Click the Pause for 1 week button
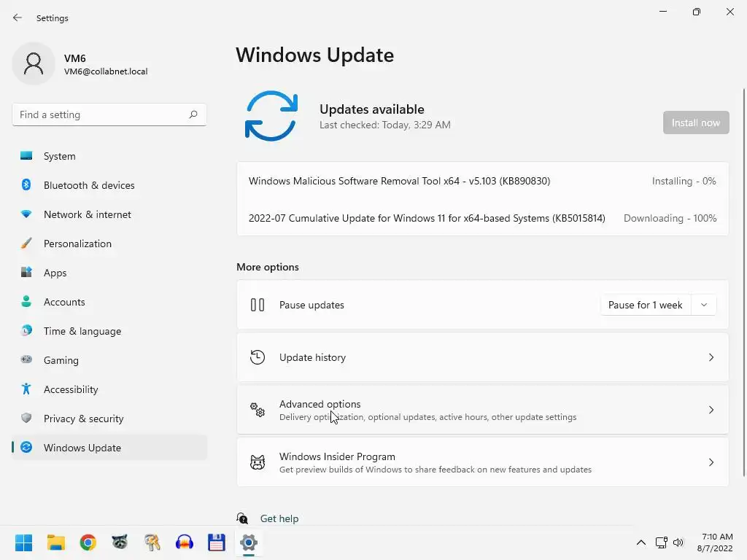This screenshot has width=747, height=560. click(646, 305)
